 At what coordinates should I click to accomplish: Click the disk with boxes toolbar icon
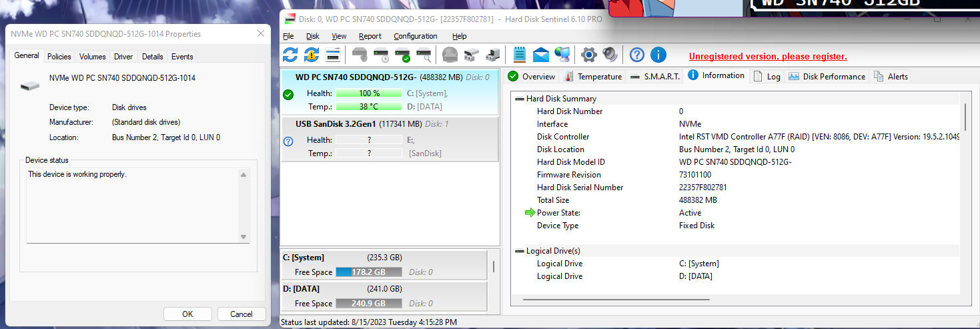click(x=472, y=55)
